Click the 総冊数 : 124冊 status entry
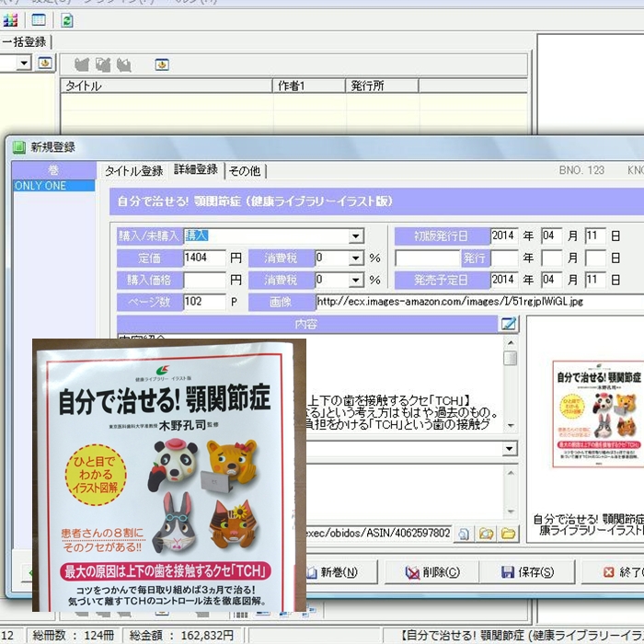The height and width of the screenshot is (644, 644). coord(73,636)
